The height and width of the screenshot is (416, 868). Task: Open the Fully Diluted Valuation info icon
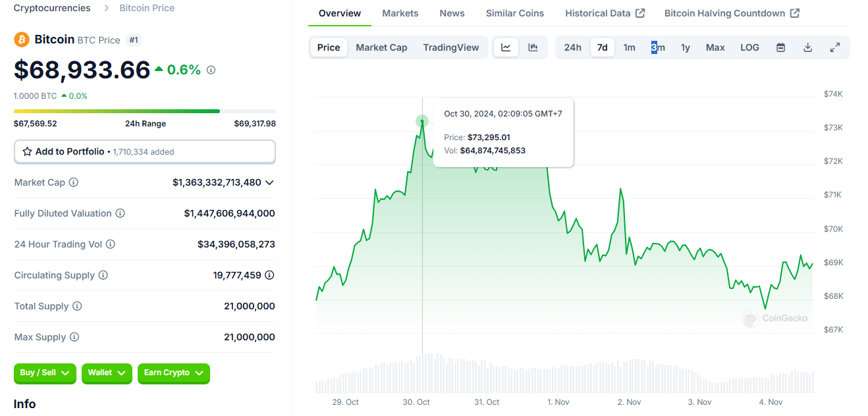(x=121, y=213)
